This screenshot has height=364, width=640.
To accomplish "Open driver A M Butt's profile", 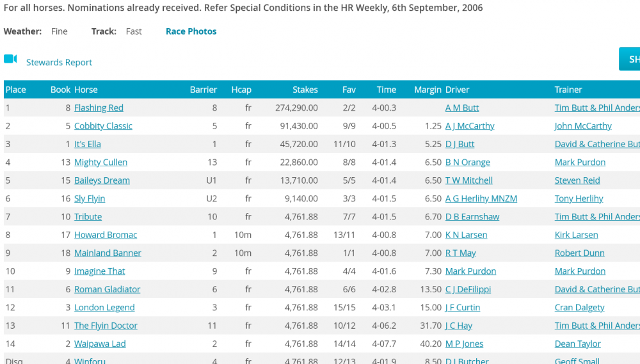I will (x=462, y=107).
